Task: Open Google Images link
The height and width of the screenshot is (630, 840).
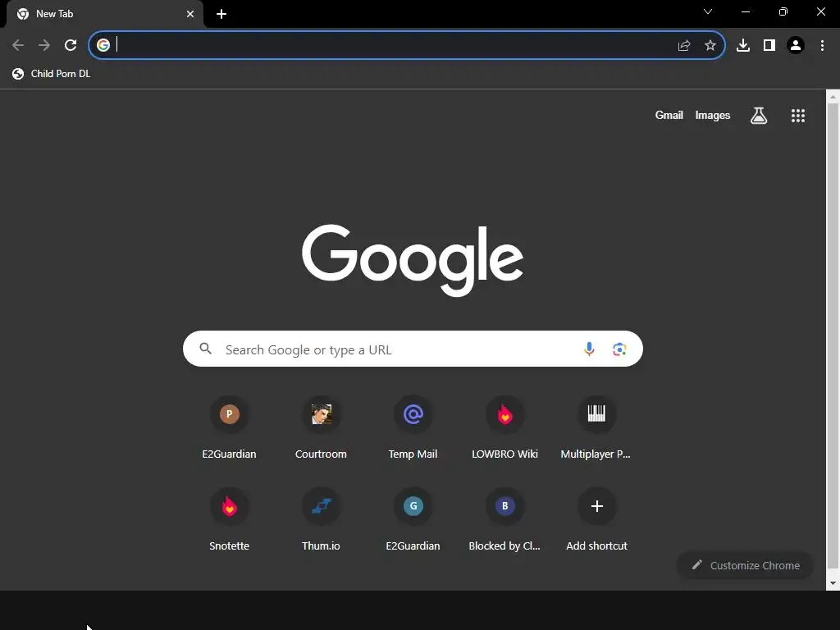Action: tap(713, 115)
